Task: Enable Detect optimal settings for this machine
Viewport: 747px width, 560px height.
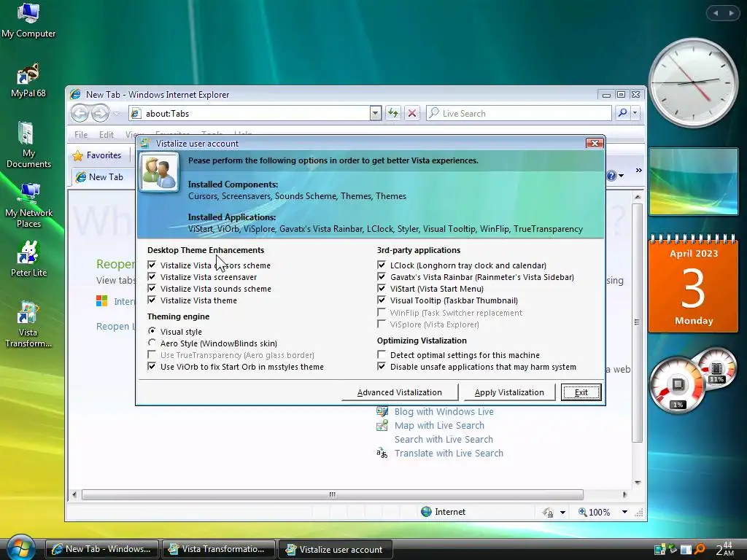Action: 381,354
